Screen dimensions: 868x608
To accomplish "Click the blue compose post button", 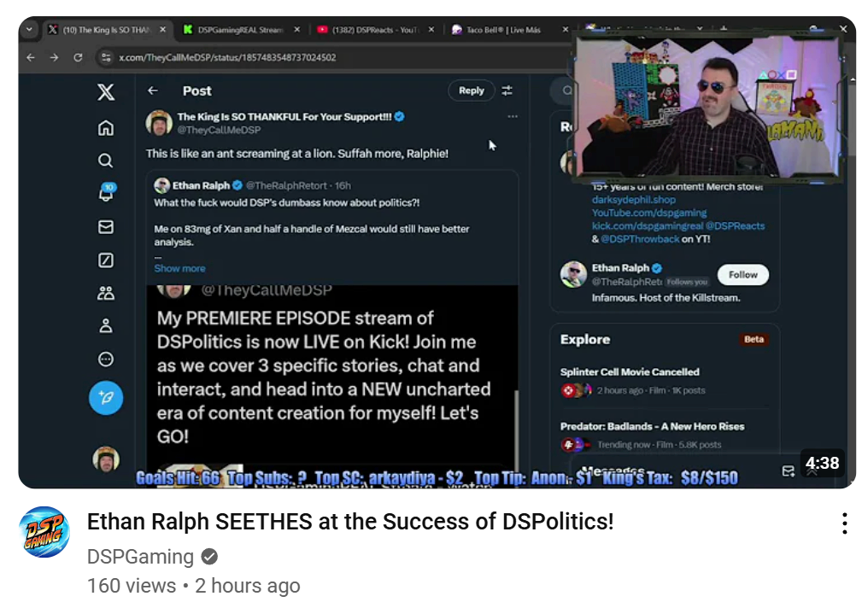I will pyautogui.click(x=106, y=397).
